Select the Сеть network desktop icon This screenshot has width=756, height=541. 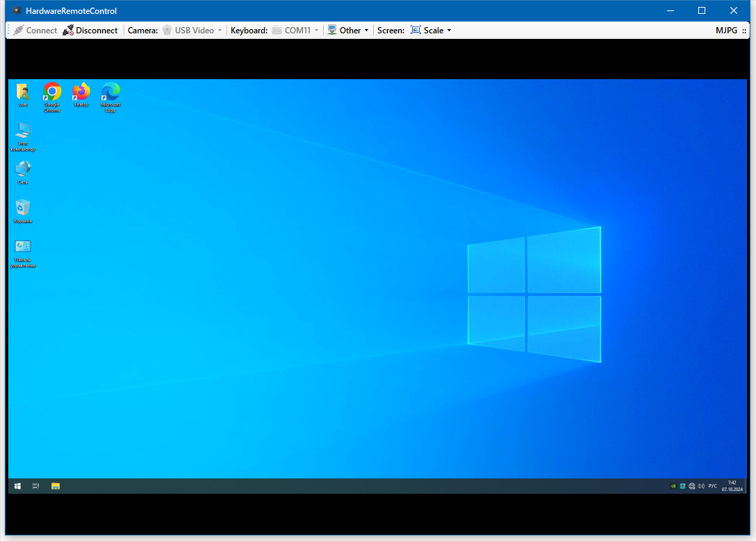[x=23, y=172]
